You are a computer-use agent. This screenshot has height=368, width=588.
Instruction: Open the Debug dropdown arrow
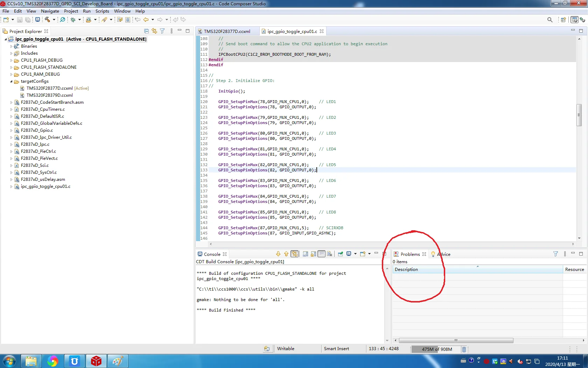79,20
